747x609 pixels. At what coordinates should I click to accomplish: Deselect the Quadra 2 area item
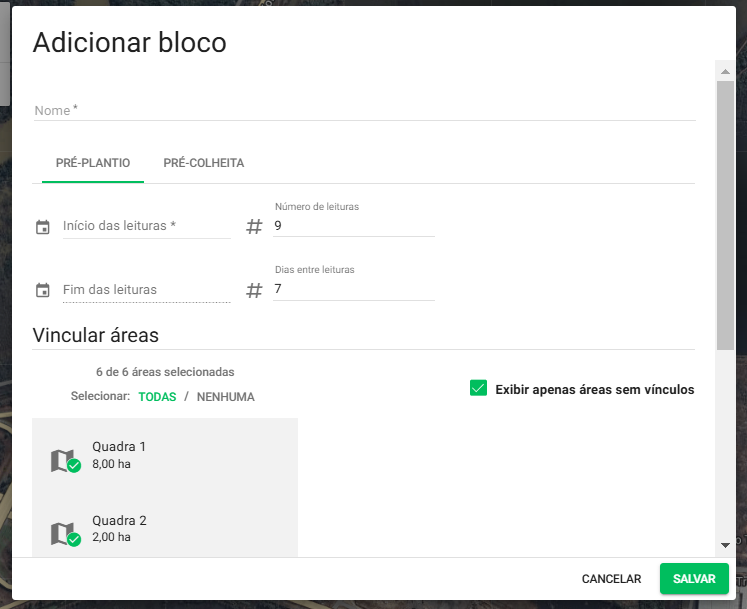click(x=165, y=529)
